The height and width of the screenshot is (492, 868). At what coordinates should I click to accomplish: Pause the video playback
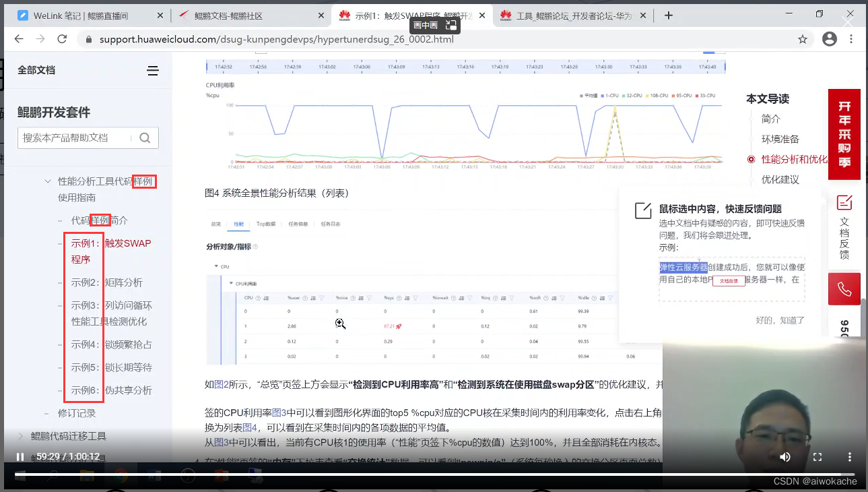(x=20, y=457)
